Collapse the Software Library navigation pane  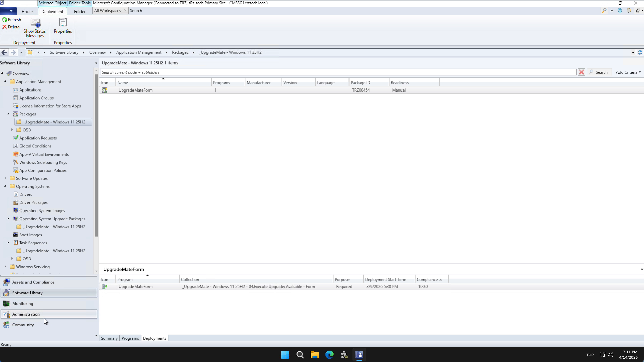point(96,63)
